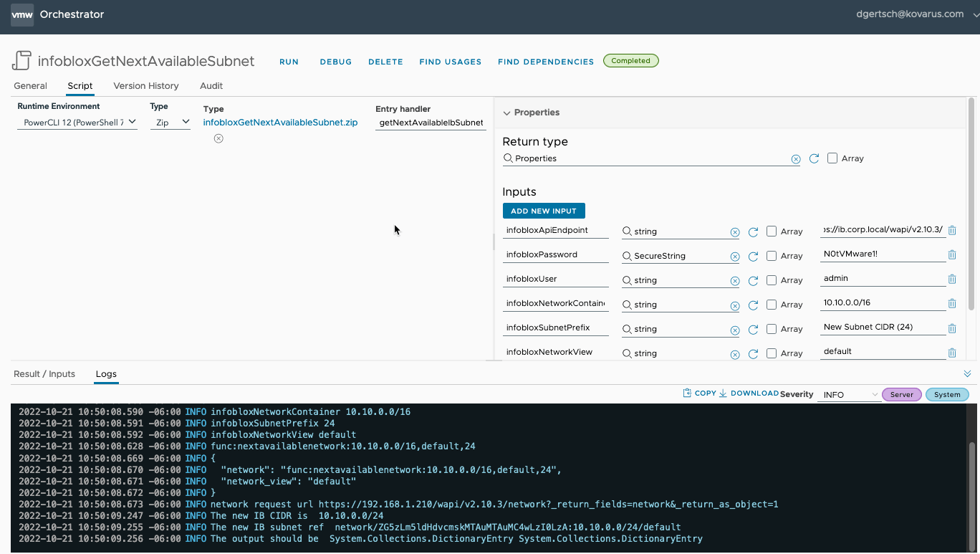Click the VMware logo in the header

[x=22, y=14]
